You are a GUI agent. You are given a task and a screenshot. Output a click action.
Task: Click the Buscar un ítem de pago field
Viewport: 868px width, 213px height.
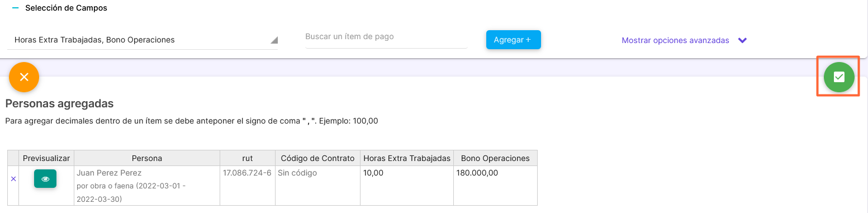point(386,37)
